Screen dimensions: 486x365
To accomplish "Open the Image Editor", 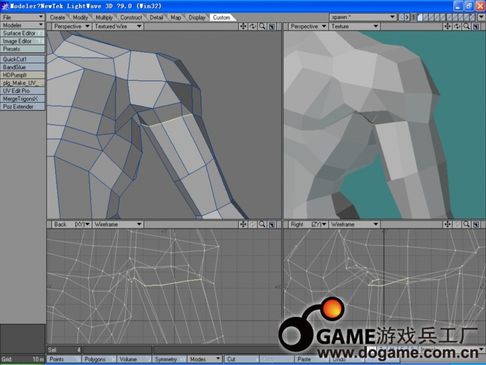I will coord(23,41).
